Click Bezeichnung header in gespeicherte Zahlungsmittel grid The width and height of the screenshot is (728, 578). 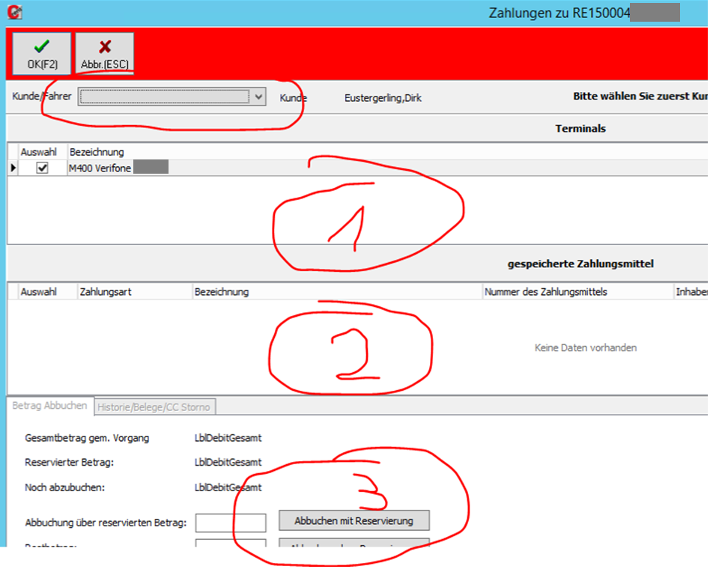(221, 291)
